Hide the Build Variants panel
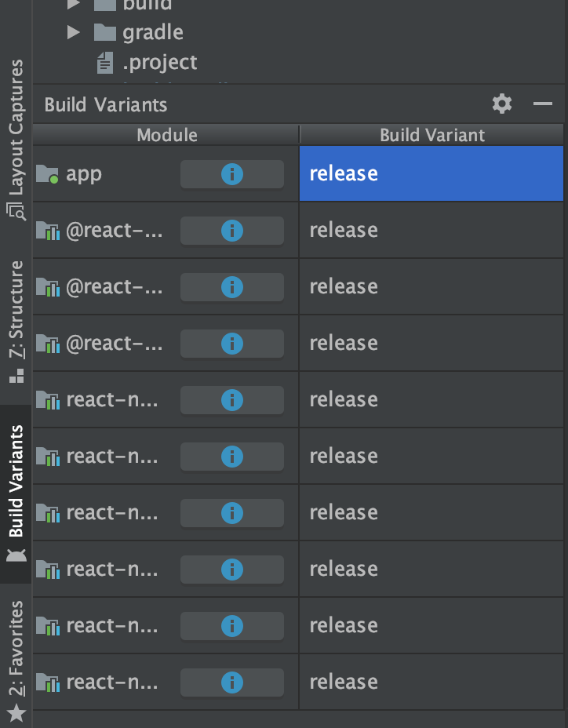 tap(543, 104)
